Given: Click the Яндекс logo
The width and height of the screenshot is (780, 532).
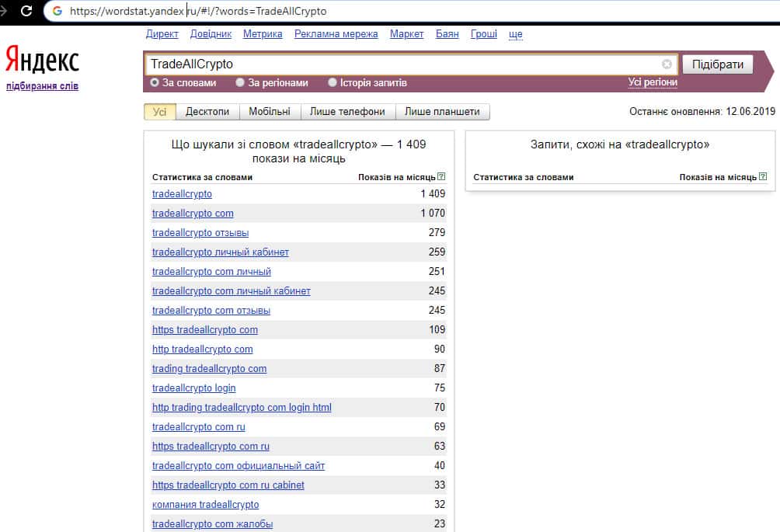Looking at the screenshot, I should point(42,61).
